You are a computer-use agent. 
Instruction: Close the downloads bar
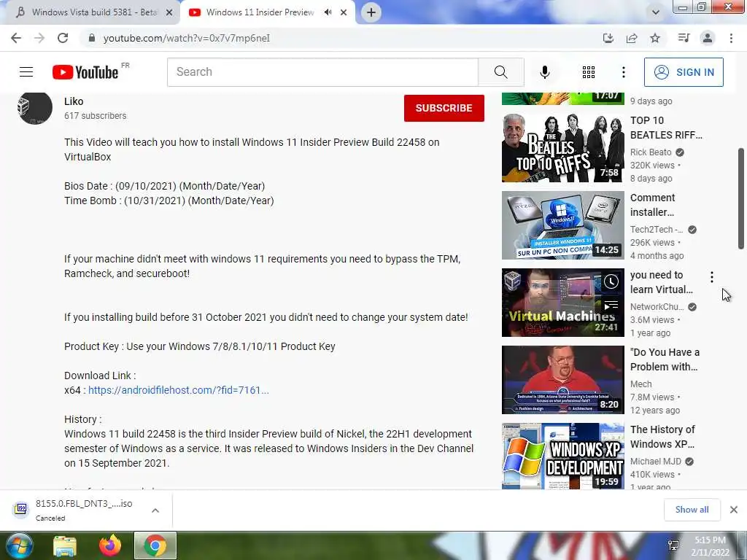point(734,510)
